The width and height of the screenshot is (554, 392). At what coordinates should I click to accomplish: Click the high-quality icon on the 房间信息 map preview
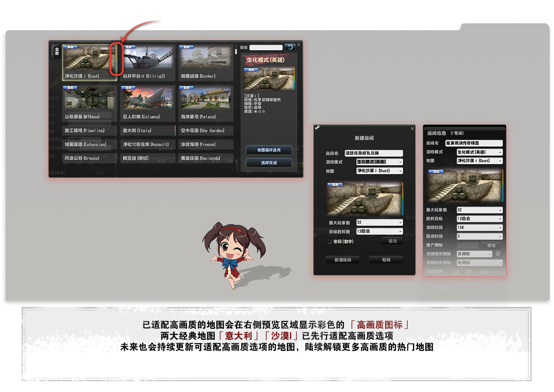coord(501,185)
